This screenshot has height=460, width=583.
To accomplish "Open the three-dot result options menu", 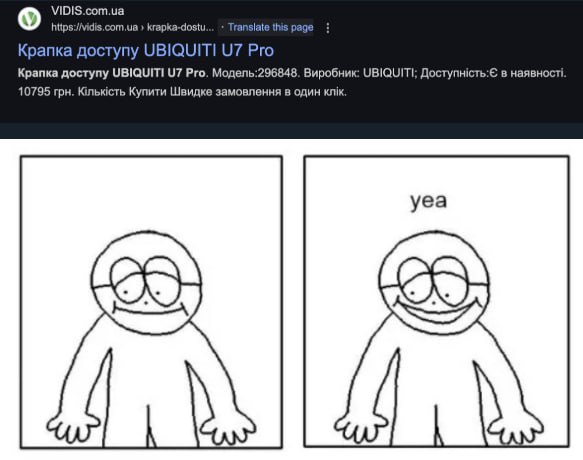I will pyautogui.click(x=328, y=28).
